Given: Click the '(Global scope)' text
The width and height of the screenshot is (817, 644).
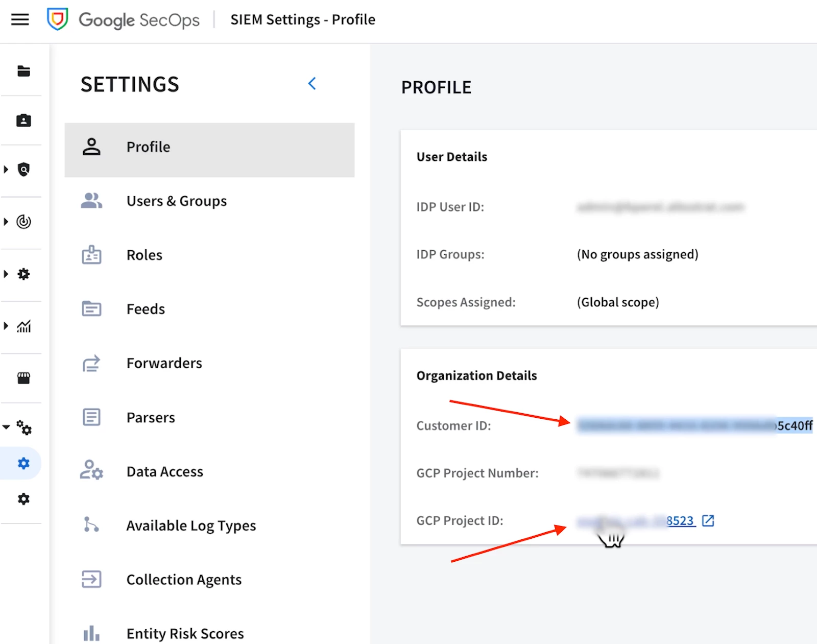Looking at the screenshot, I should (618, 302).
